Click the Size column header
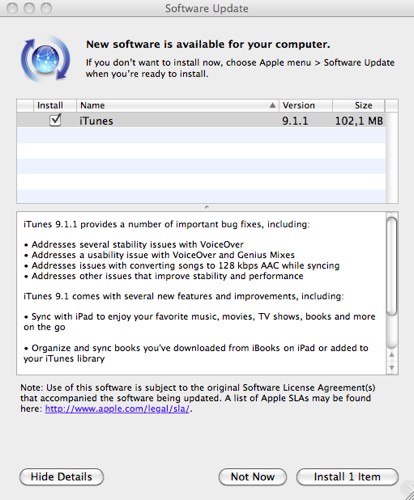The image size is (414, 500). point(359,105)
